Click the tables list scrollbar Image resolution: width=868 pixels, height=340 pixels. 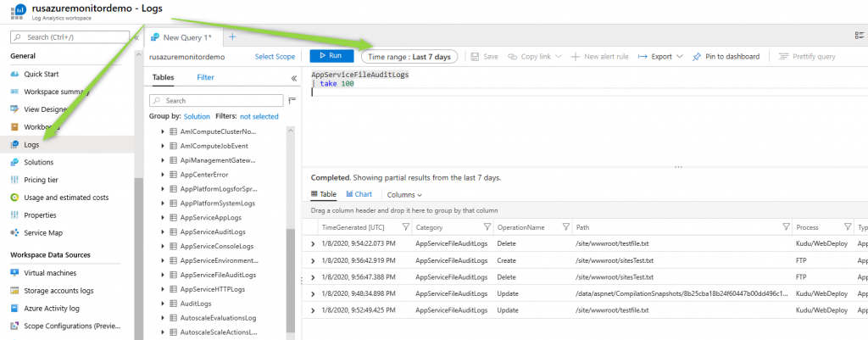(291, 280)
